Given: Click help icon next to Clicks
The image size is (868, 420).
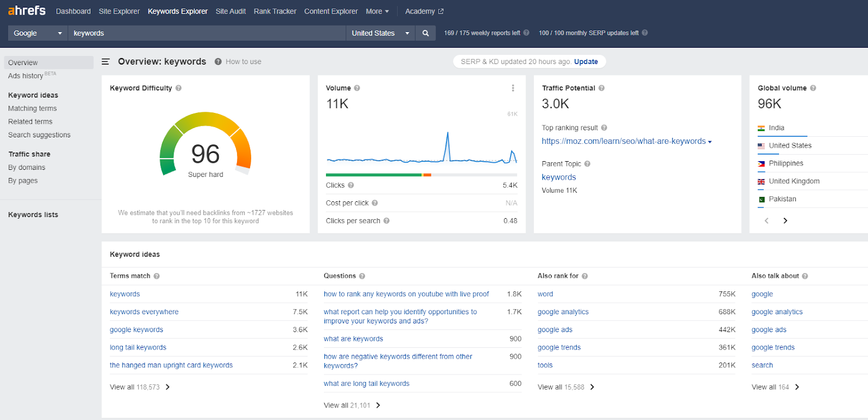Looking at the screenshot, I should click(x=351, y=186).
